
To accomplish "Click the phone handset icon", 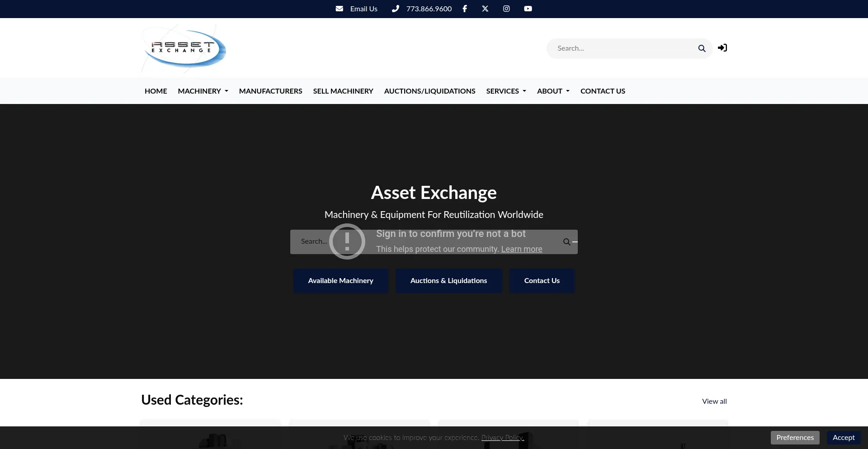I will click(395, 9).
